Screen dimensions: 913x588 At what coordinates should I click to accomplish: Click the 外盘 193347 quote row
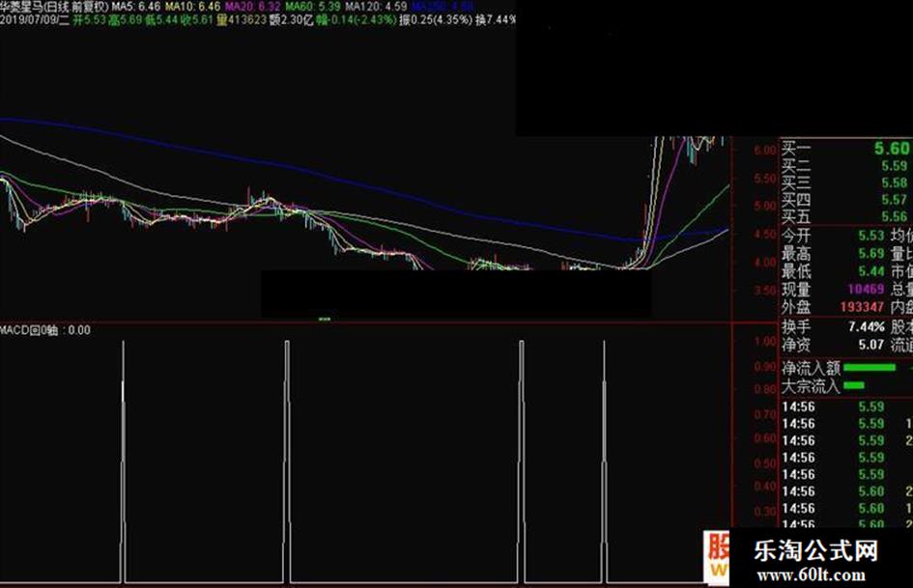point(833,307)
